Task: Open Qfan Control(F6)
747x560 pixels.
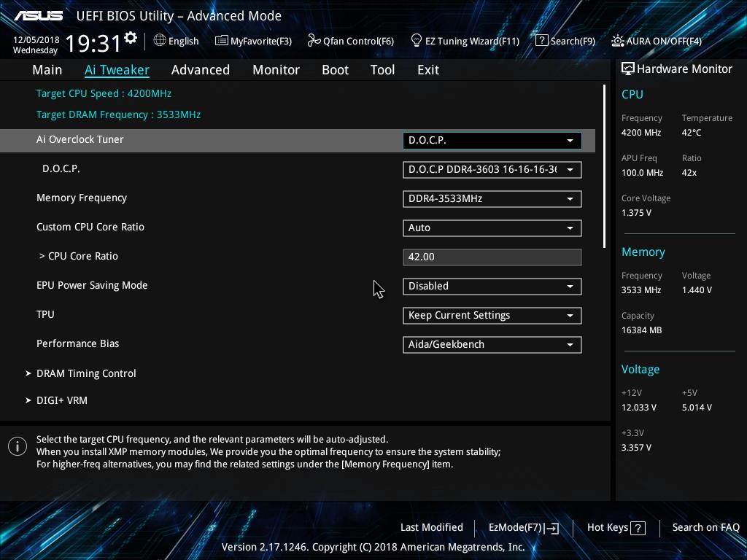Action: click(x=351, y=41)
